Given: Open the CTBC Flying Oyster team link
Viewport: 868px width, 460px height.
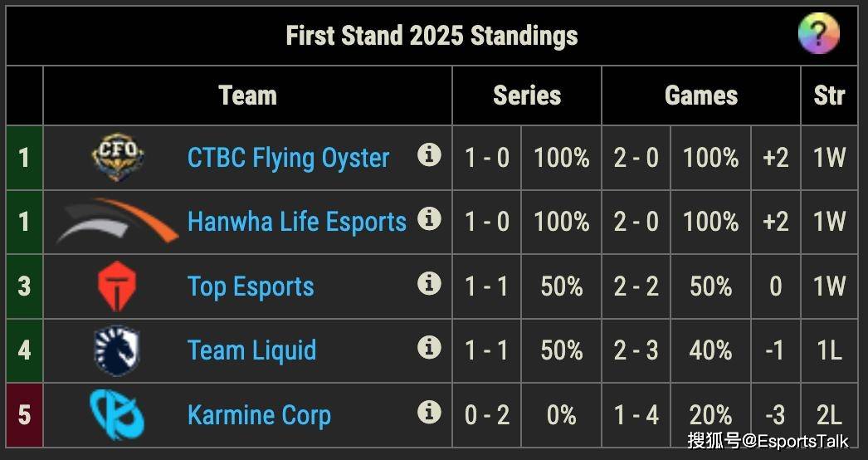Looking at the screenshot, I should click(x=288, y=158).
